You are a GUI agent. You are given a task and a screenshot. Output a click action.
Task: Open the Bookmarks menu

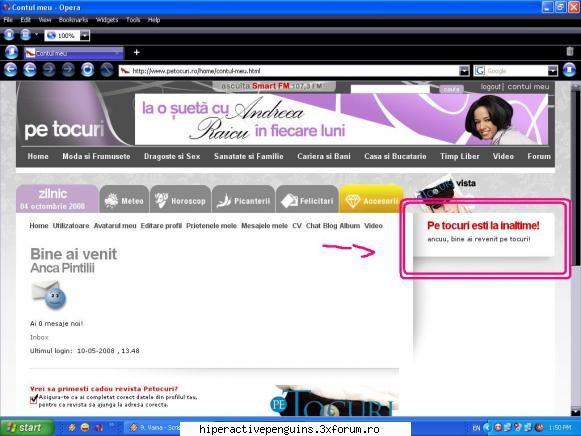point(73,20)
